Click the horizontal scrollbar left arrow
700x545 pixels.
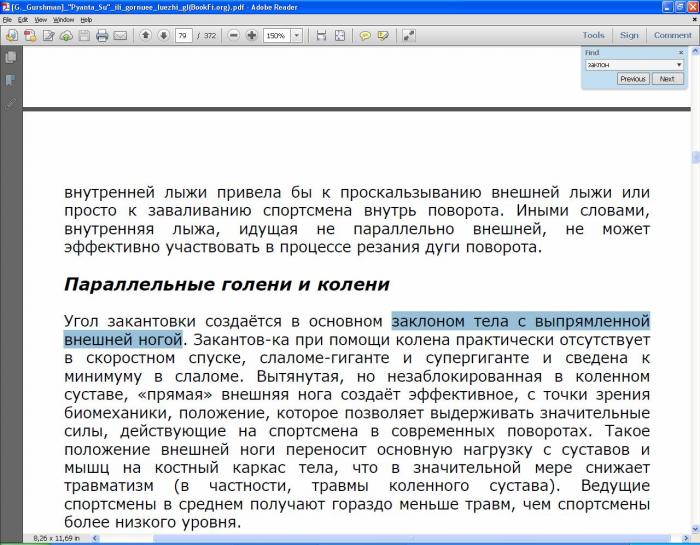95,538
